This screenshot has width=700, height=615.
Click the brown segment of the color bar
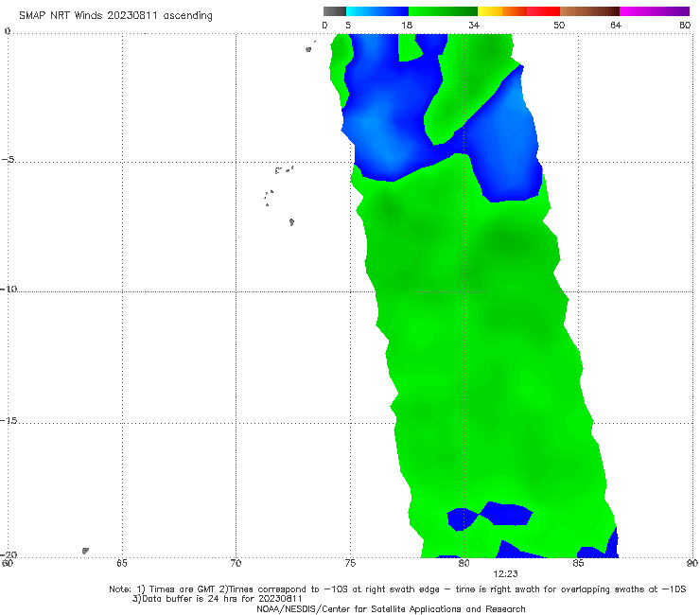pos(589,11)
